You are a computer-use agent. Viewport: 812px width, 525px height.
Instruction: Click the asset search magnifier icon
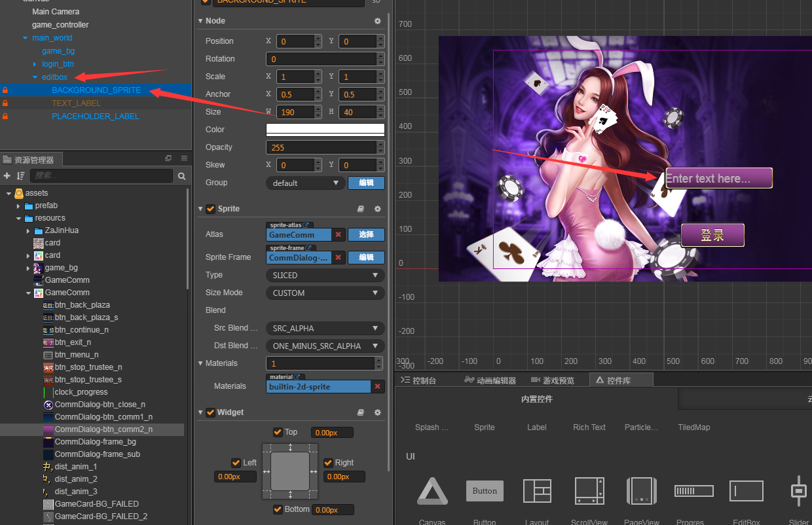(x=181, y=175)
